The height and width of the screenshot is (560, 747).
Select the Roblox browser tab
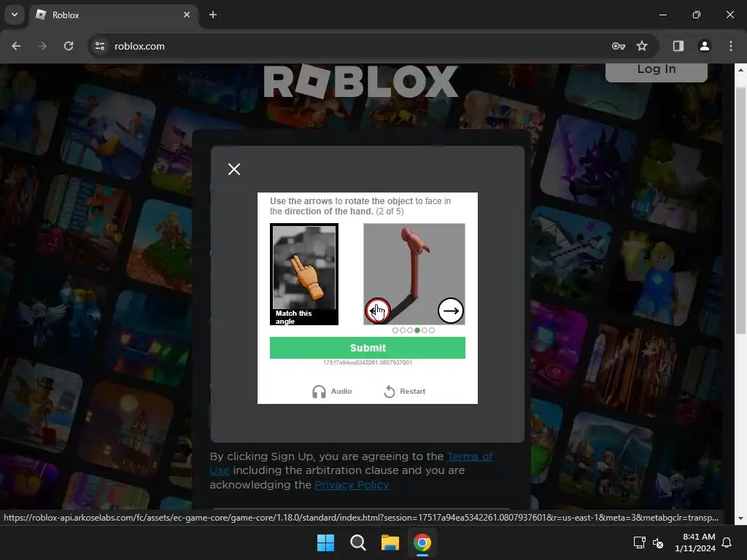point(115,15)
